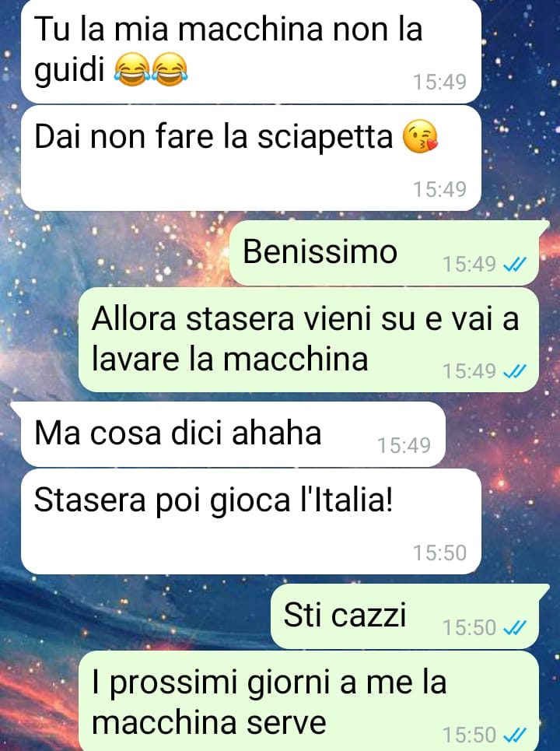Click the double-check on "macchina serve" message

coord(516,735)
